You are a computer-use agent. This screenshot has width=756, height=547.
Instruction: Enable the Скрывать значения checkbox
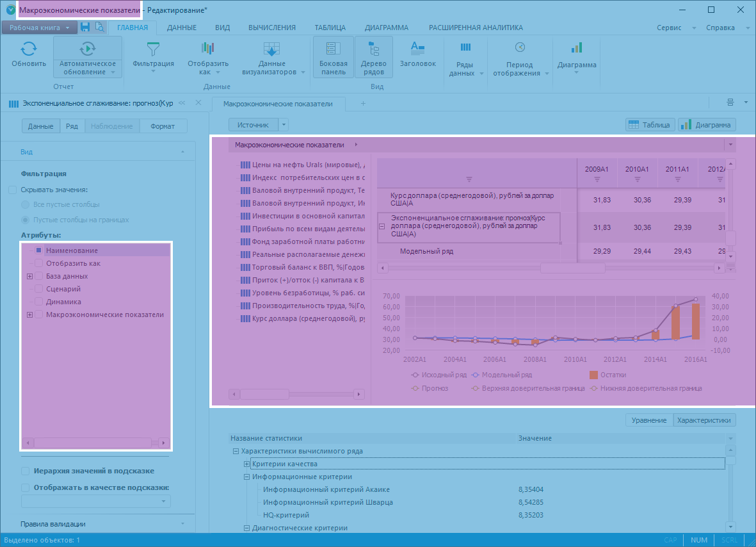(x=12, y=190)
